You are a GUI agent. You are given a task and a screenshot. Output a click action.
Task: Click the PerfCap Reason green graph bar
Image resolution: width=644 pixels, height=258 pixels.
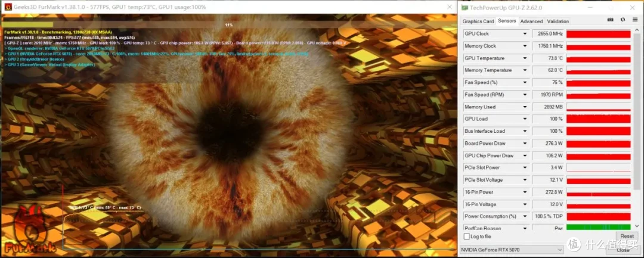click(599, 227)
